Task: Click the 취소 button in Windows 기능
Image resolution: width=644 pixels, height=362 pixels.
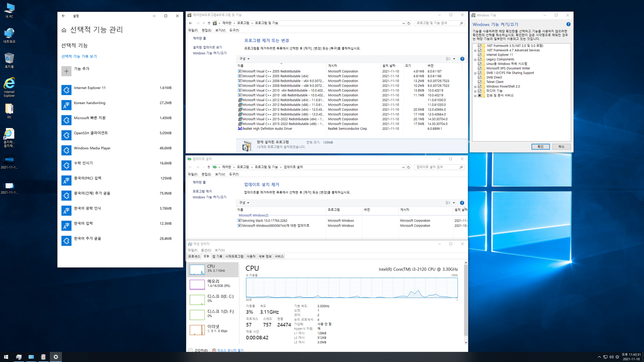Action: 561,147
